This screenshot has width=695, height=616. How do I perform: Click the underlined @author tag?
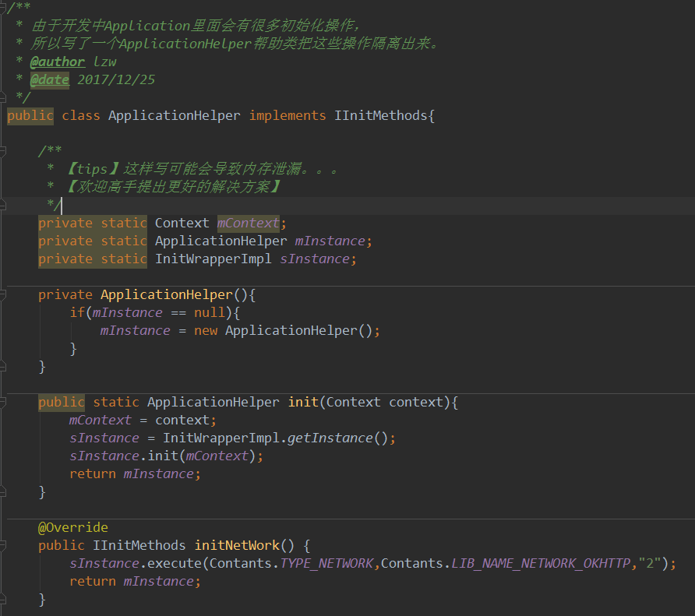pyautogui.click(x=57, y=61)
